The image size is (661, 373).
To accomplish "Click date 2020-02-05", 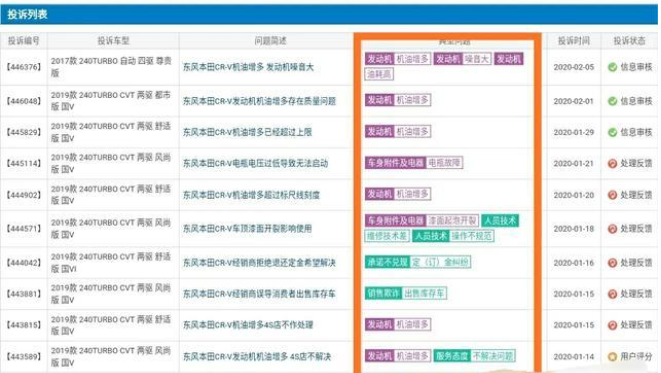I will (573, 67).
